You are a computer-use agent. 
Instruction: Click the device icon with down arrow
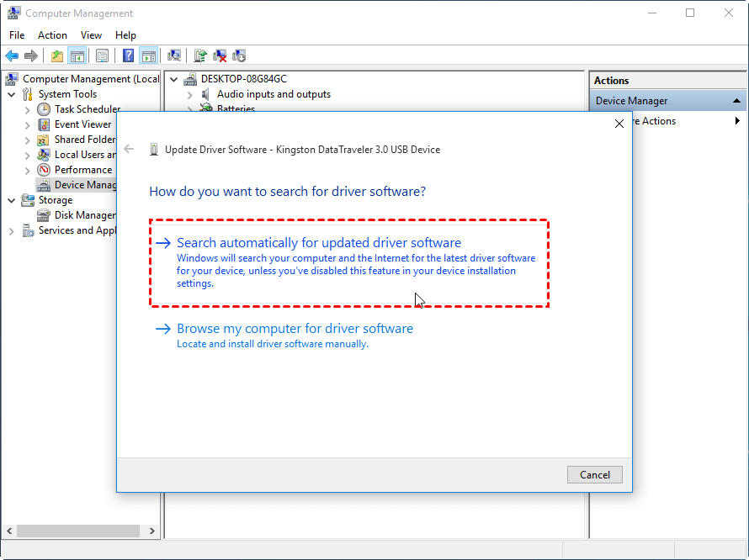tap(239, 55)
